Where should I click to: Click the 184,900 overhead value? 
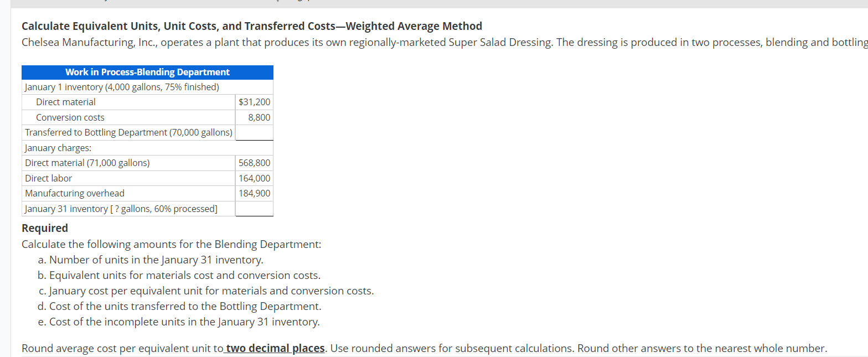click(254, 193)
